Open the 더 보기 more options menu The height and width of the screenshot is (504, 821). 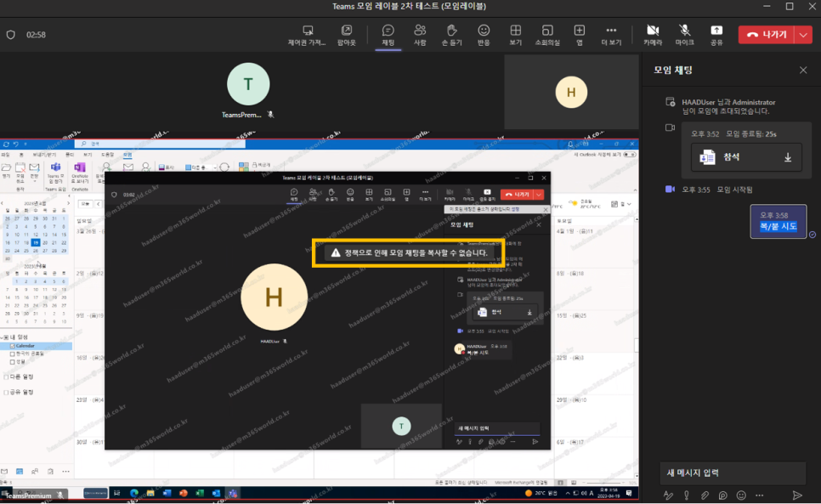click(x=611, y=35)
